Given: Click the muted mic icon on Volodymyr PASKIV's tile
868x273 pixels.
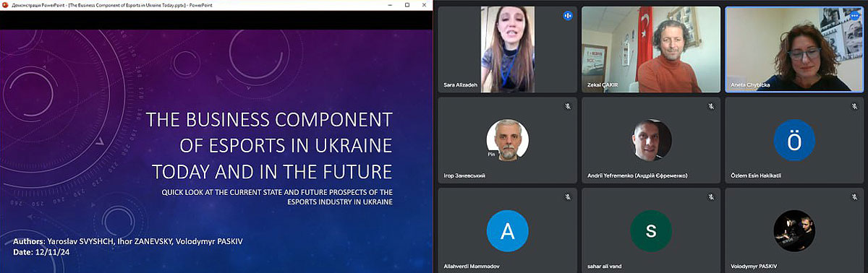Looking at the screenshot, I should point(854,196).
